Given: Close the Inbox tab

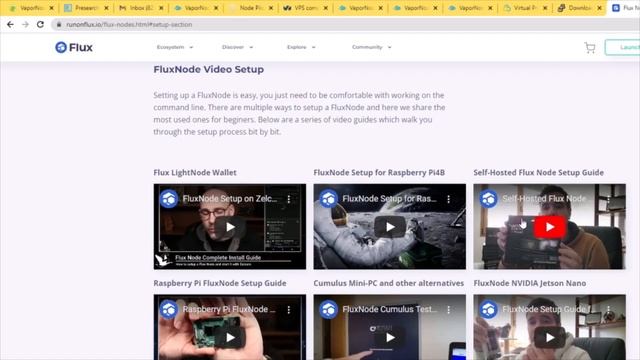Looking at the screenshot, I should point(161,8).
